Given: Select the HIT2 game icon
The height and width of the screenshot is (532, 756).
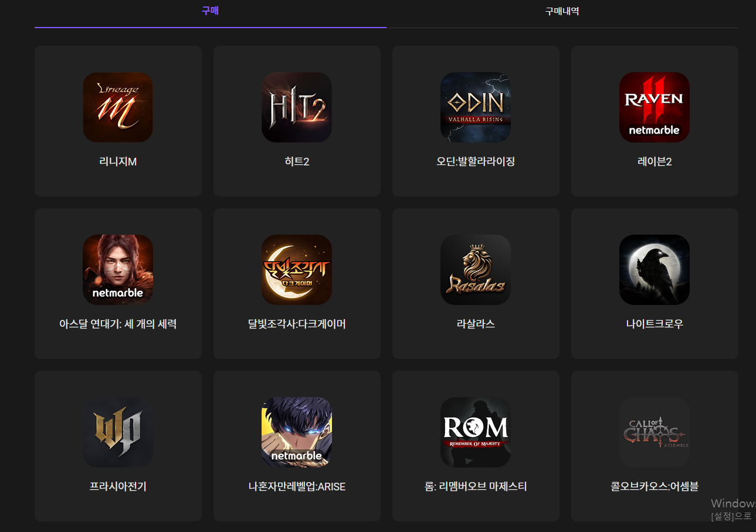Looking at the screenshot, I should [x=297, y=107].
